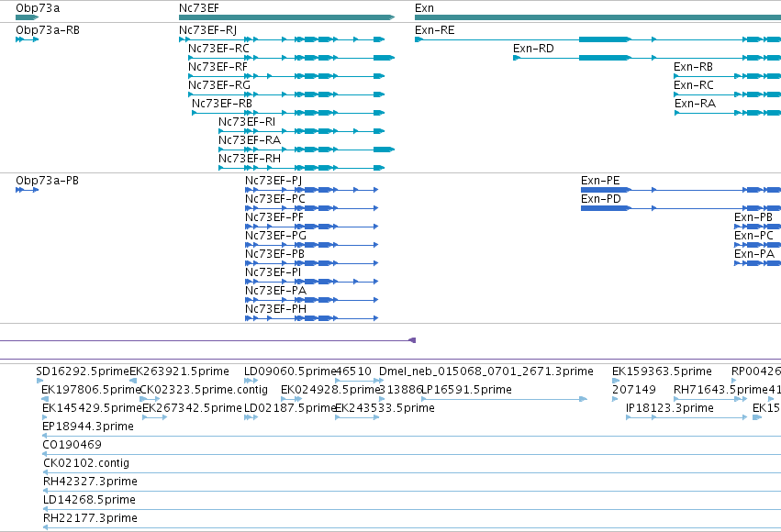This screenshot has width=781, height=532.
Task: Click the EP18944.3prime EST label
Action: pyautogui.click(x=88, y=427)
